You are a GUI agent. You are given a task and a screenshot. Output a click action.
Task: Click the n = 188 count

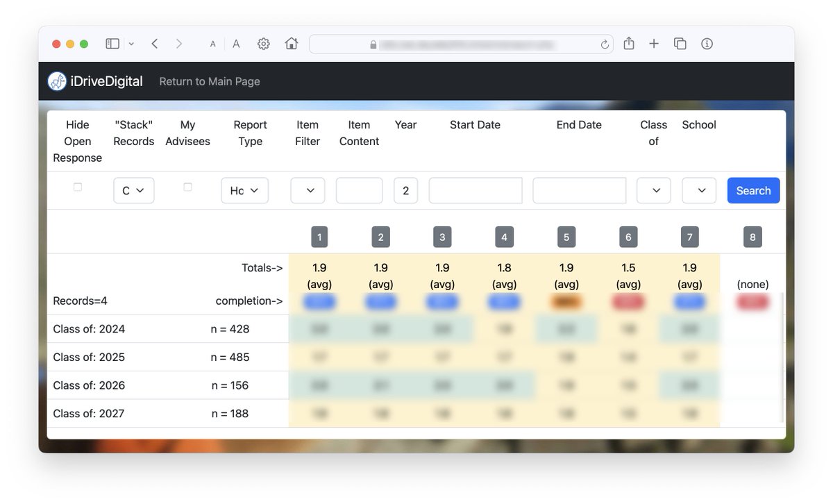point(230,414)
